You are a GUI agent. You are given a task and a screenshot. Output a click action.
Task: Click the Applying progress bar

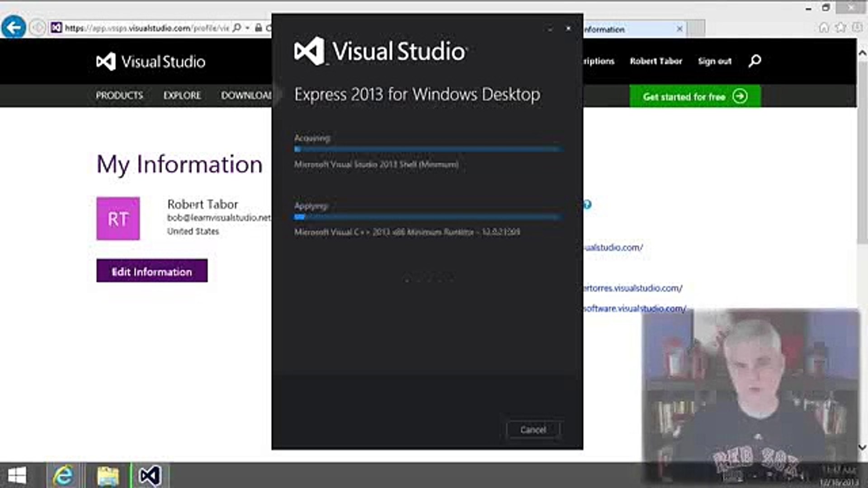point(428,217)
